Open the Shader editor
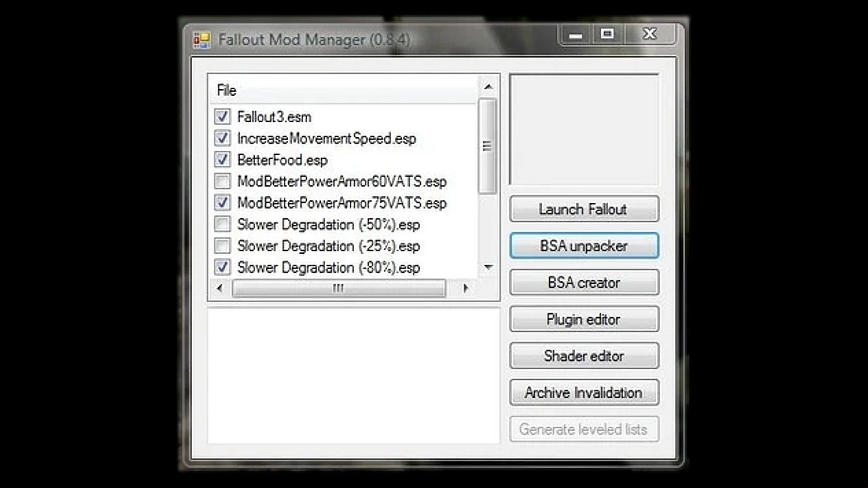This screenshot has width=868, height=488. click(584, 356)
